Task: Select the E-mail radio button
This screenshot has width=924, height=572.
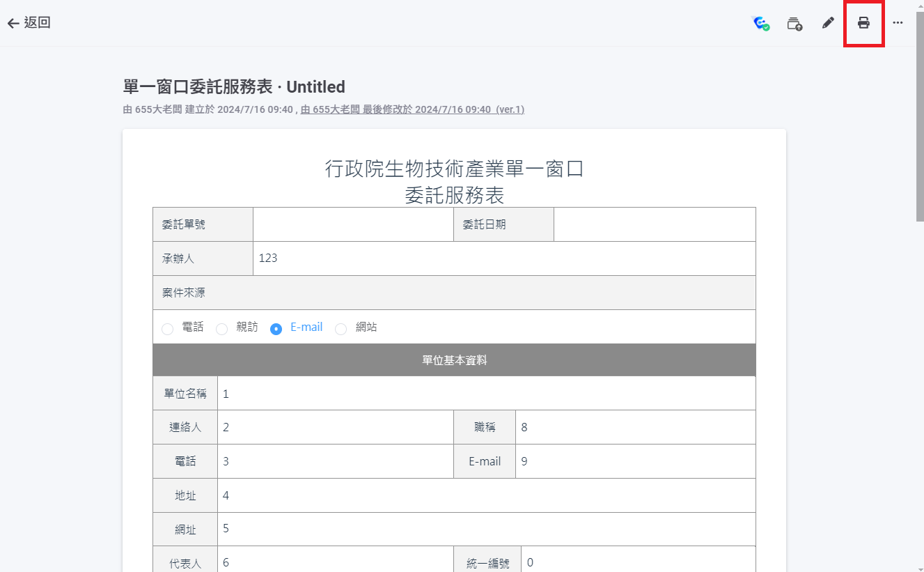Action: coord(276,329)
